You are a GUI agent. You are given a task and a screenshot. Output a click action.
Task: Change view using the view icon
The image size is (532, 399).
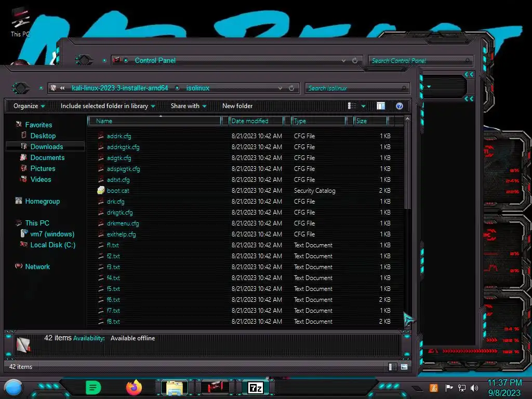point(352,106)
